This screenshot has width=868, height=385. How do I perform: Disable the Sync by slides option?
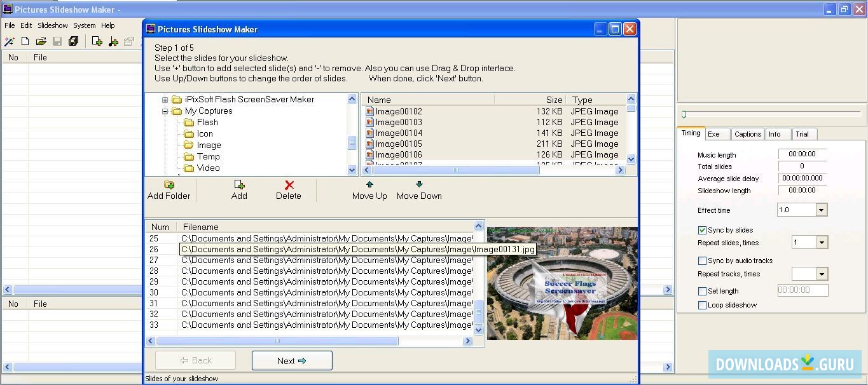(702, 230)
